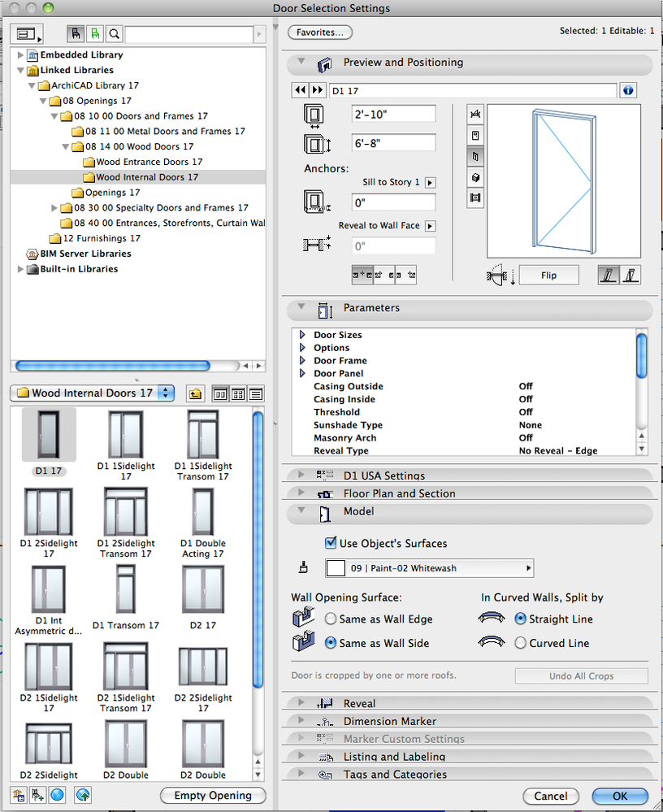Click the magnifier search mode icon
Screen dimensions: 663x812
pyautogui.click(x=114, y=34)
